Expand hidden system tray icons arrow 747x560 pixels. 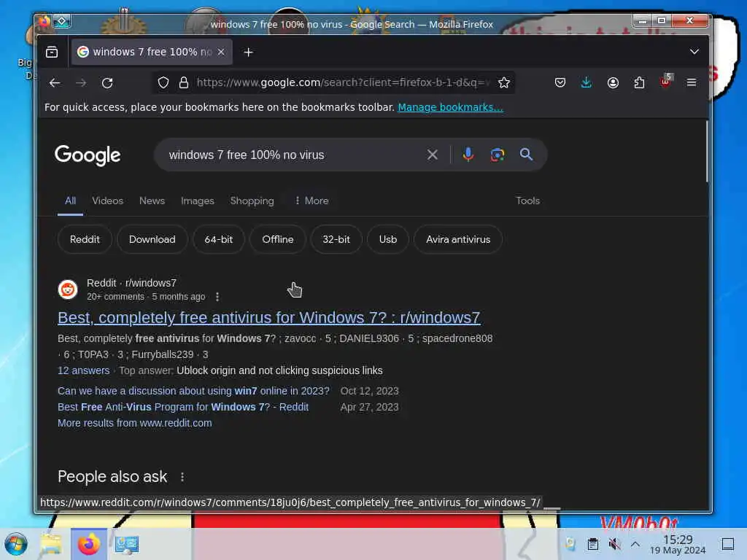point(635,544)
